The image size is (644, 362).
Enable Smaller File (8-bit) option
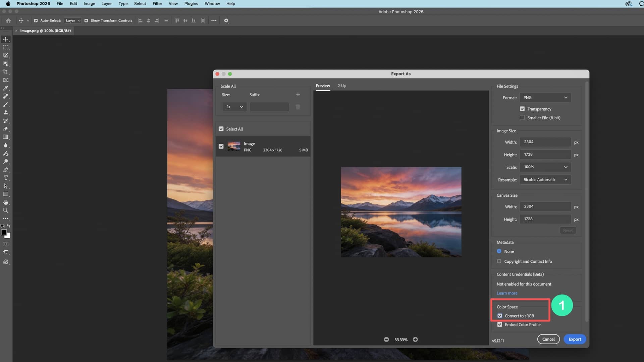tap(522, 118)
